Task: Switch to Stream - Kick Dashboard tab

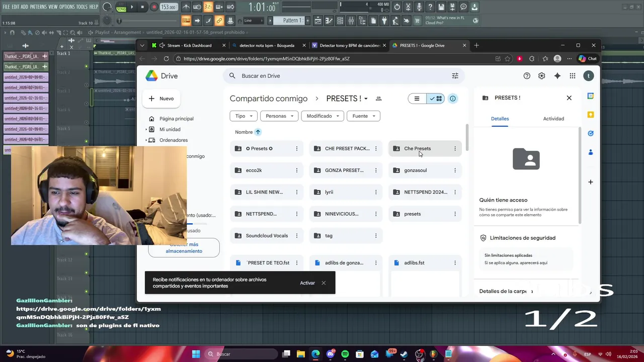Action: click(x=189, y=45)
